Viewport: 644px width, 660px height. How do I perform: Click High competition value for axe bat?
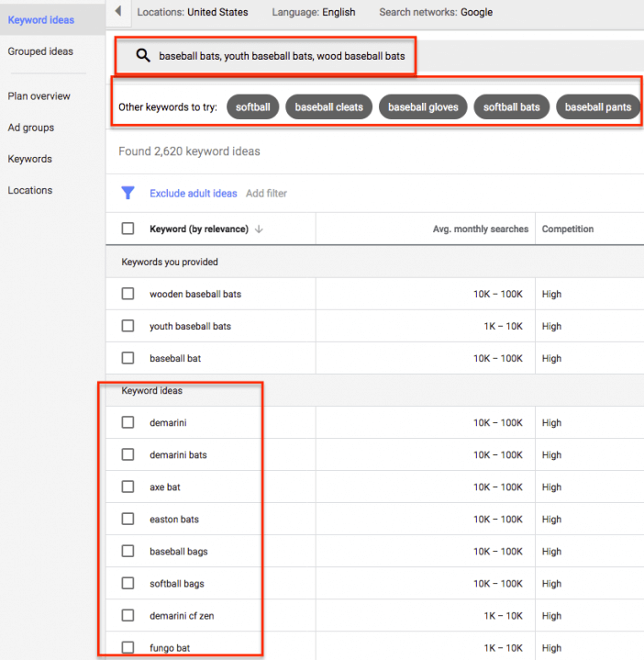(551, 487)
